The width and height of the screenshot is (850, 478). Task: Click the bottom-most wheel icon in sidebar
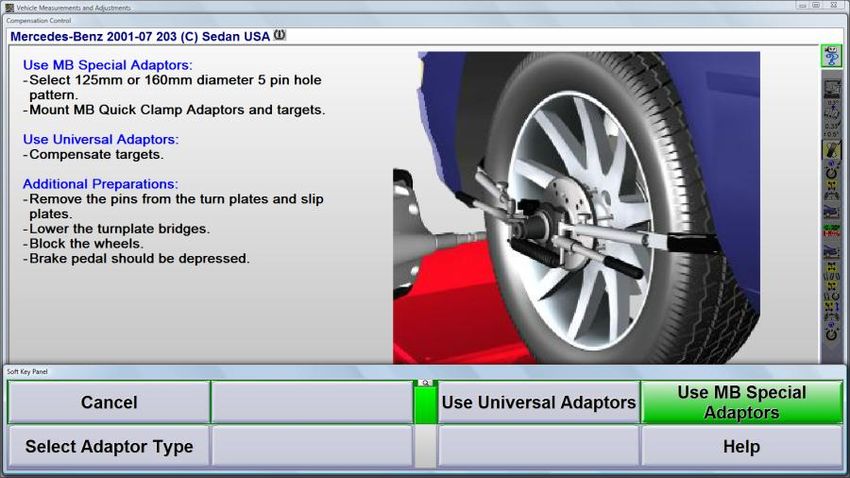pos(832,331)
